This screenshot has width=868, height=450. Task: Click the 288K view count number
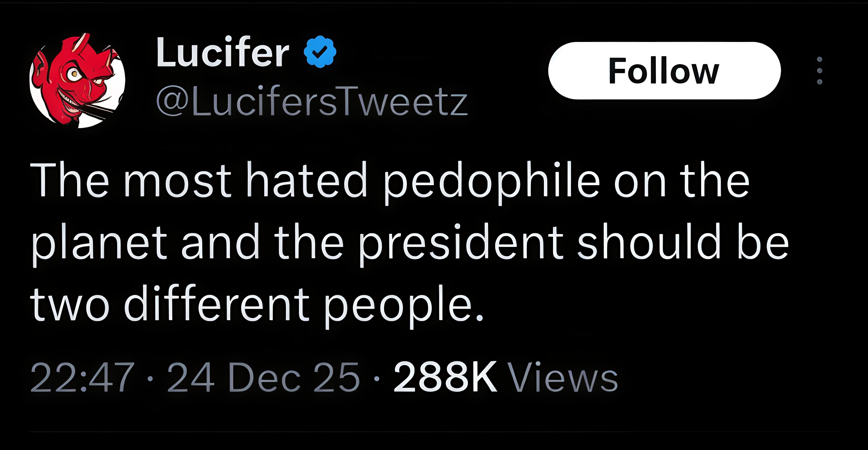pos(445,377)
